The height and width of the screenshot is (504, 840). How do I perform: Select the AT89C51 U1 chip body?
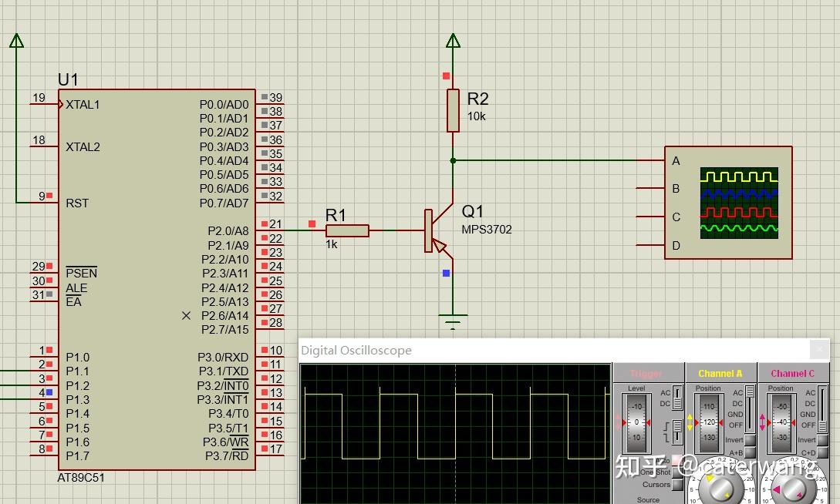click(157, 280)
